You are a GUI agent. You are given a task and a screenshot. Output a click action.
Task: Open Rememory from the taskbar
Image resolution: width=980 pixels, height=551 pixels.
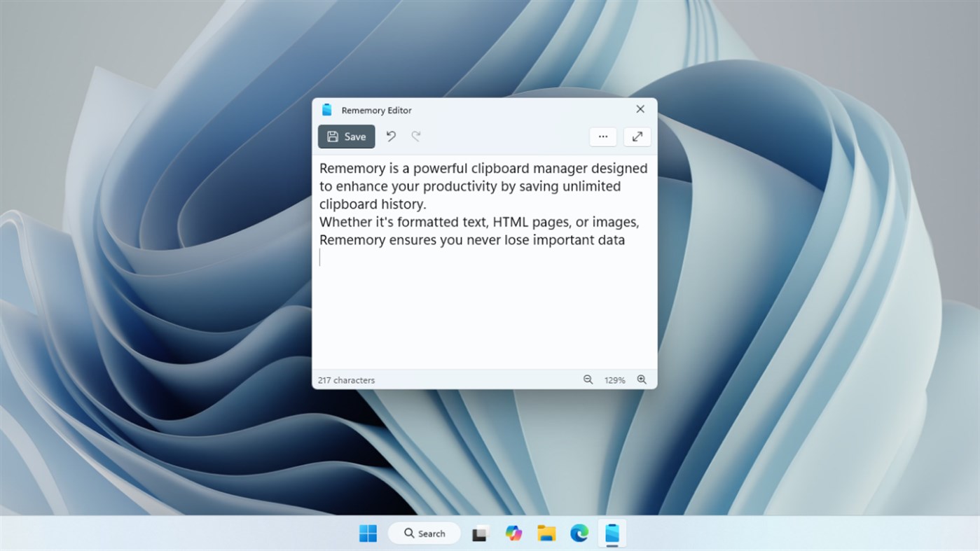(612, 533)
